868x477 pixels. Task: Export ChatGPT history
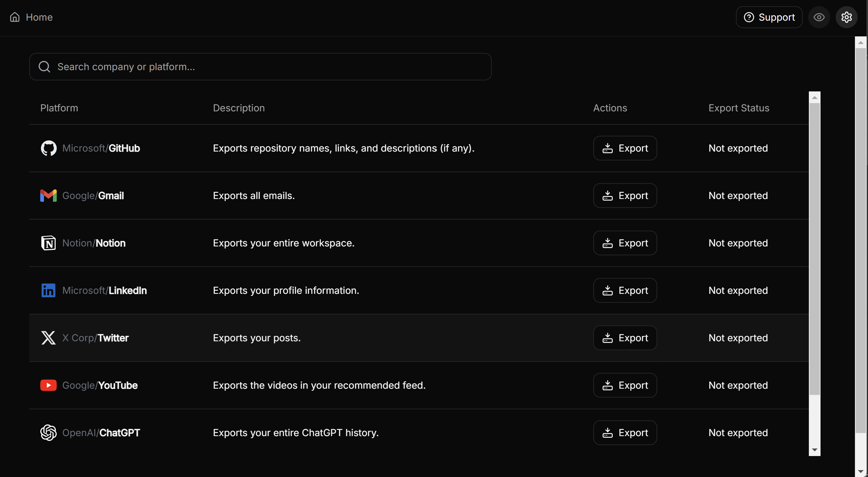coord(625,433)
